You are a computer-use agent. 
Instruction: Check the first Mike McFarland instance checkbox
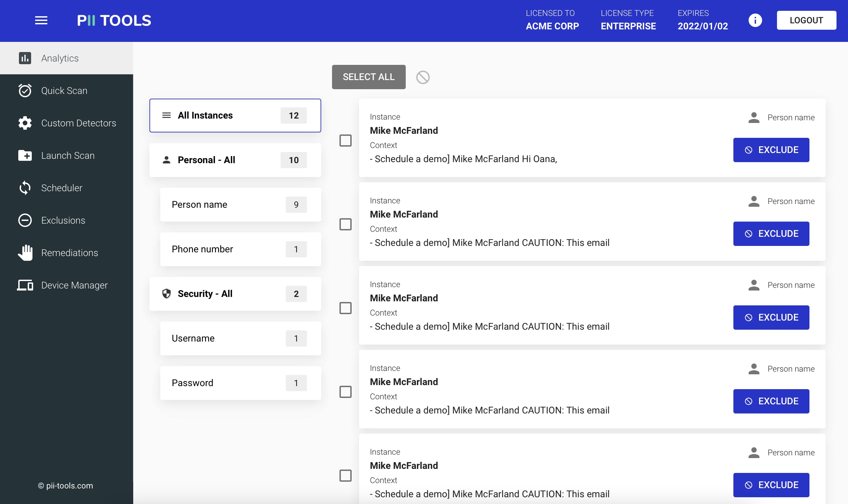[345, 140]
